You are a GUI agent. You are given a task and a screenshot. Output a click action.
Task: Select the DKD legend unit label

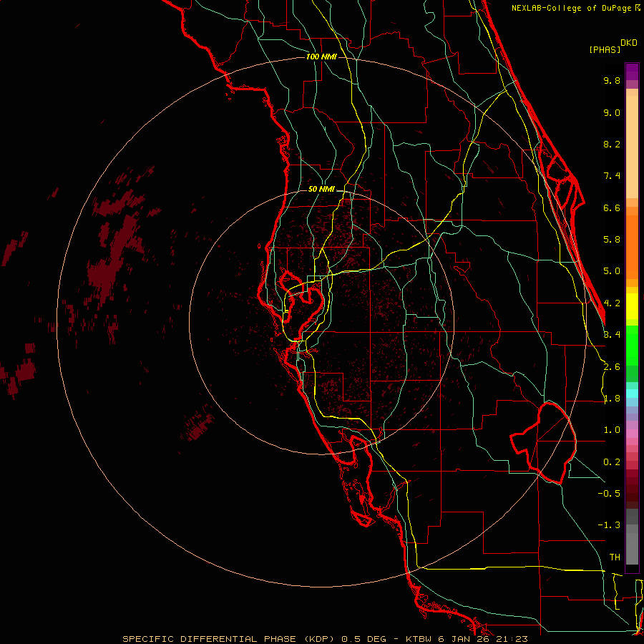[629, 43]
